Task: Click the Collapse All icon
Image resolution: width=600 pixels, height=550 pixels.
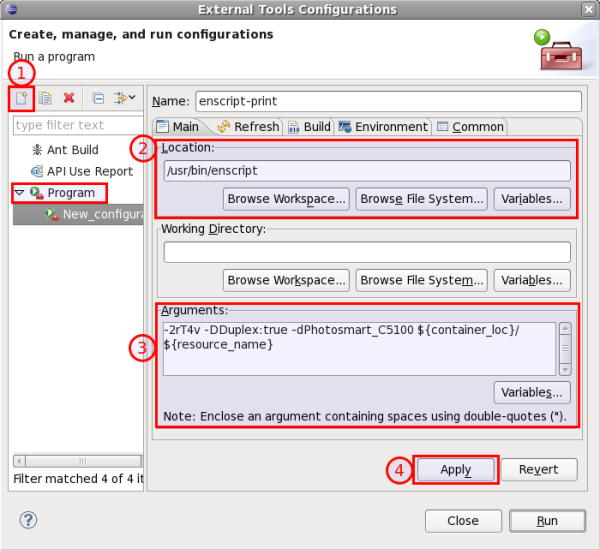Action: 98,98
